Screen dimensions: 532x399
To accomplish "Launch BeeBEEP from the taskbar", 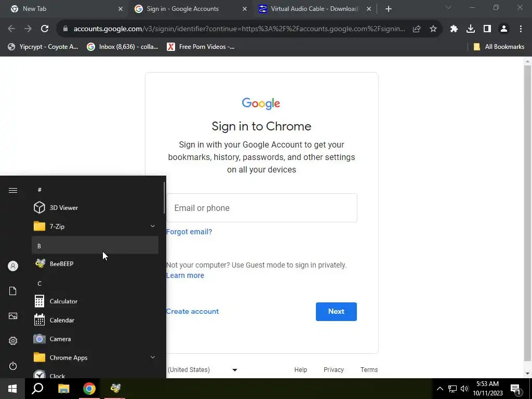I will click(x=115, y=388).
